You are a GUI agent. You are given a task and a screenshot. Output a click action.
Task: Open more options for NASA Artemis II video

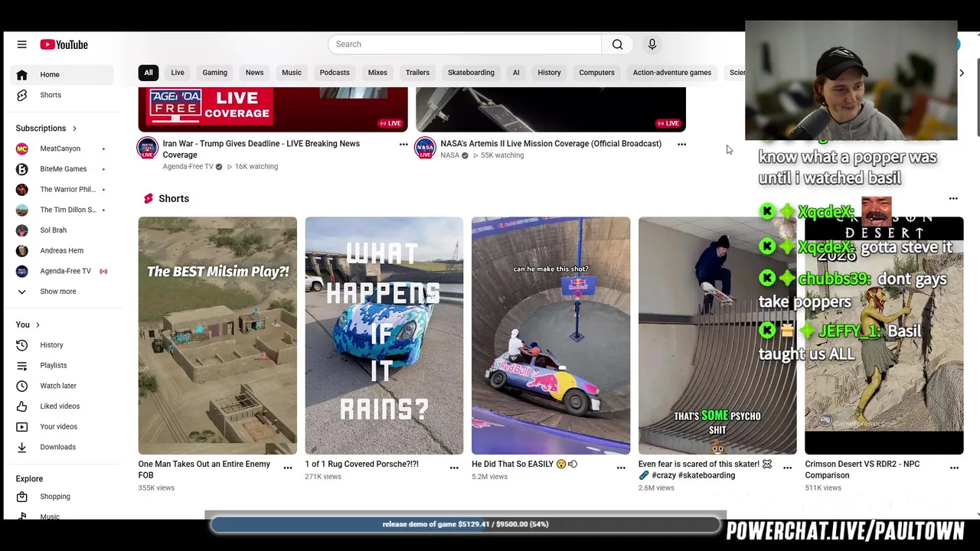click(681, 144)
